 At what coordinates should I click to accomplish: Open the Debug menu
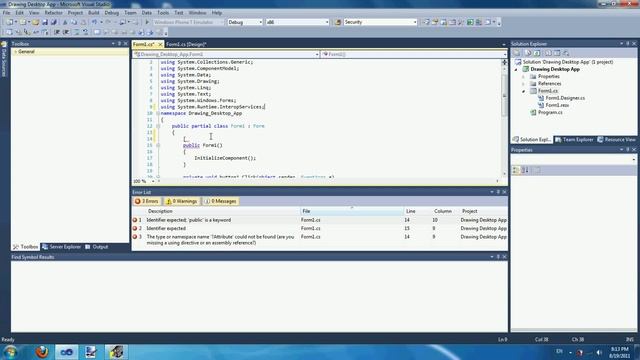coord(111,13)
